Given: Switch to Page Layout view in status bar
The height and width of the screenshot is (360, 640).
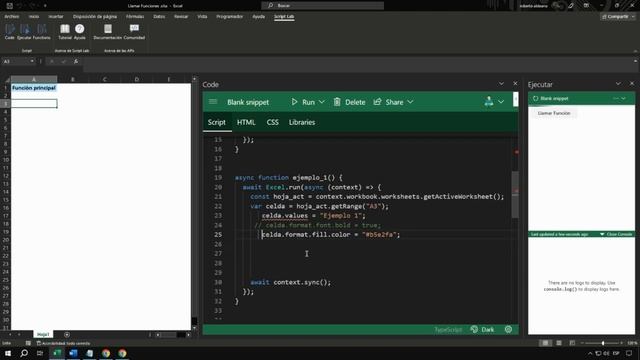Looking at the screenshot, I should tap(559, 343).
